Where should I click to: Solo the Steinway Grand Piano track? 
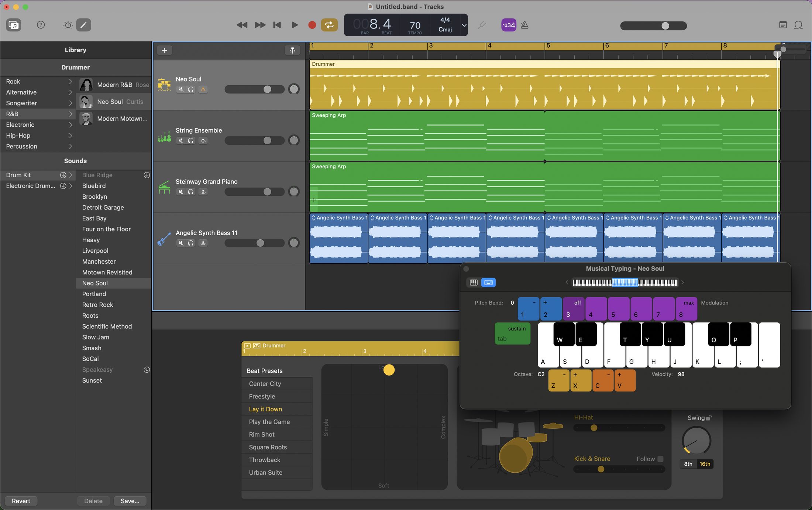coord(190,192)
